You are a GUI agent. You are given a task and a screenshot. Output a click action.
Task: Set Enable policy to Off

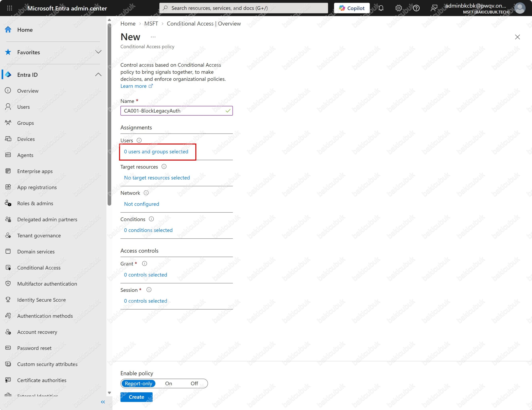pos(194,383)
